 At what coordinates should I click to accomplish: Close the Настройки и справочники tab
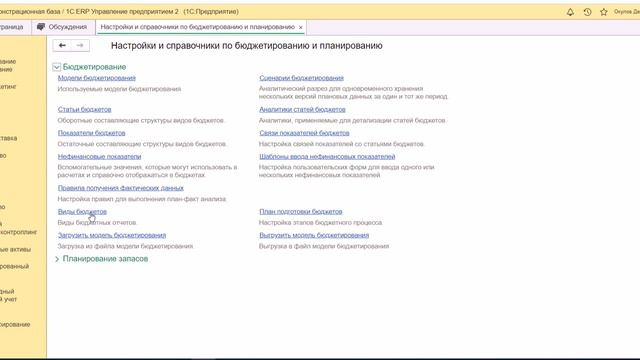pyautogui.click(x=301, y=27)
